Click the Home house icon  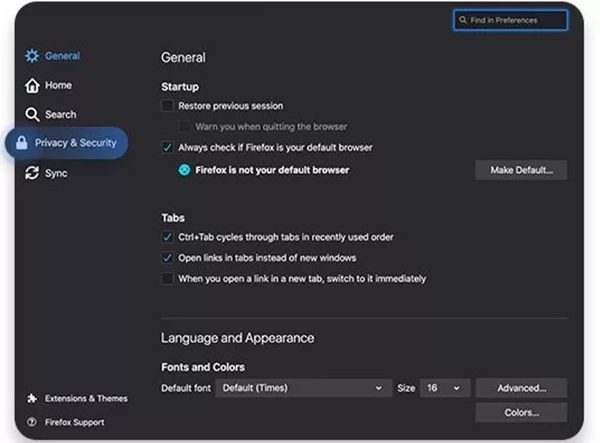point(32,85)
